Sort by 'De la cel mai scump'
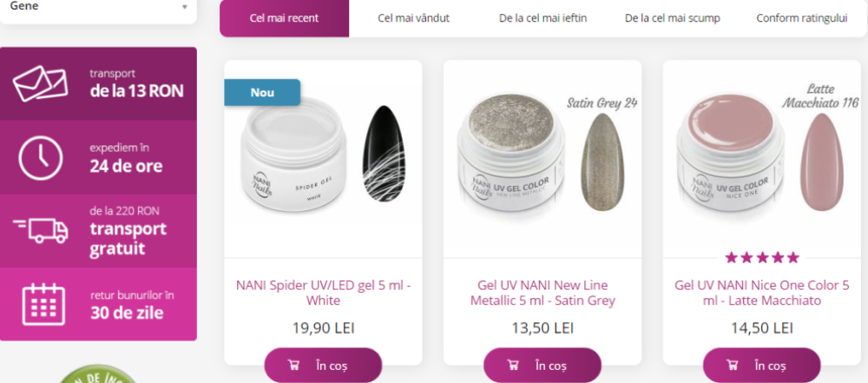This screenshot has height=383, width=868. (673, 18)
